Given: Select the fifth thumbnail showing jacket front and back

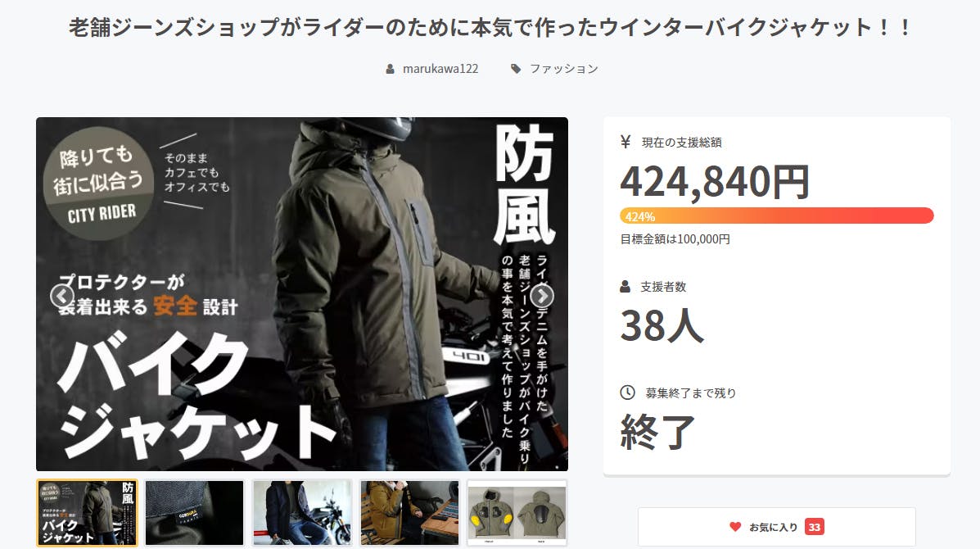Looking at the screenshot, I should pos(517,513).
